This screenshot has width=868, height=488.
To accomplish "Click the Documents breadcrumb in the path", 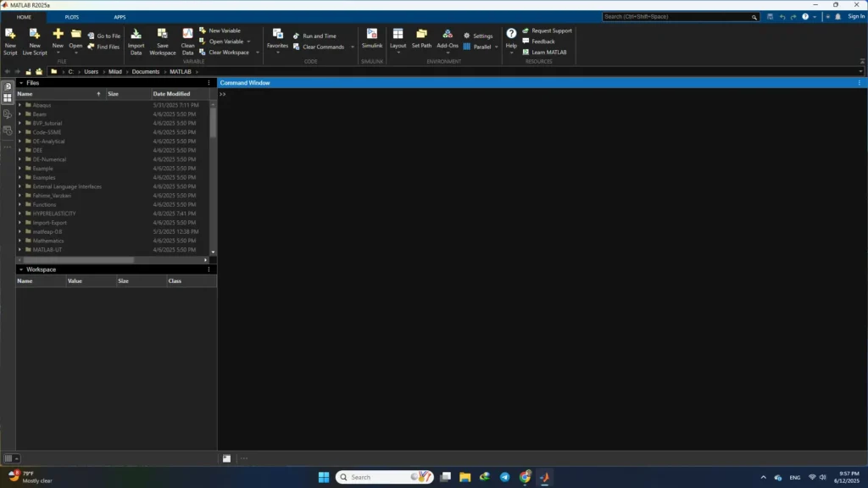I will [146, 71].
